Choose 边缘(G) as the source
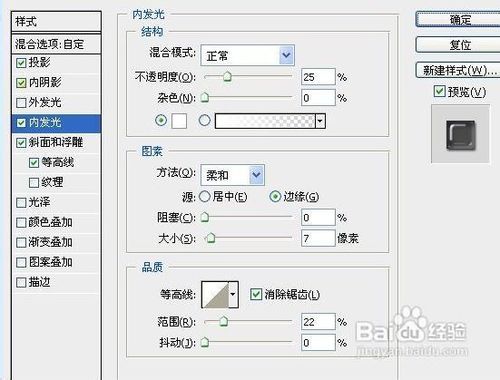 pos(275,197)
